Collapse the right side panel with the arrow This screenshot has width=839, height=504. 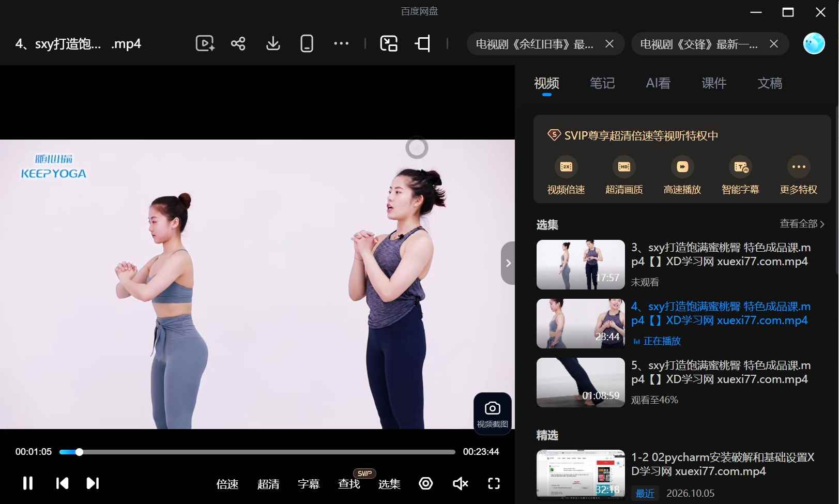(x=508, y=263)
